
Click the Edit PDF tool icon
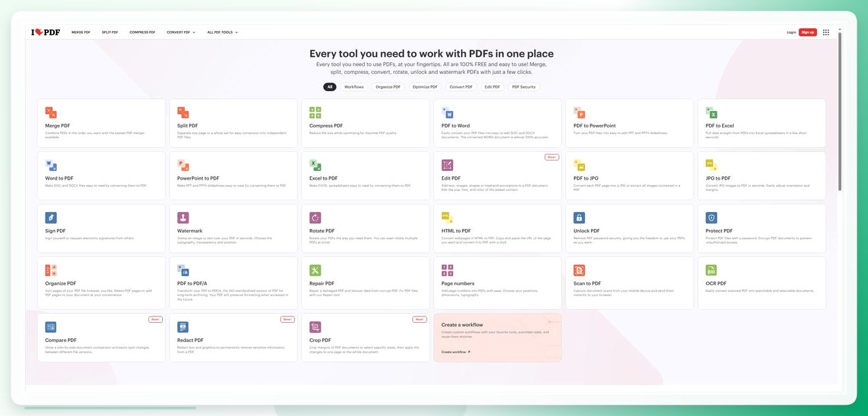coord(447,165)
